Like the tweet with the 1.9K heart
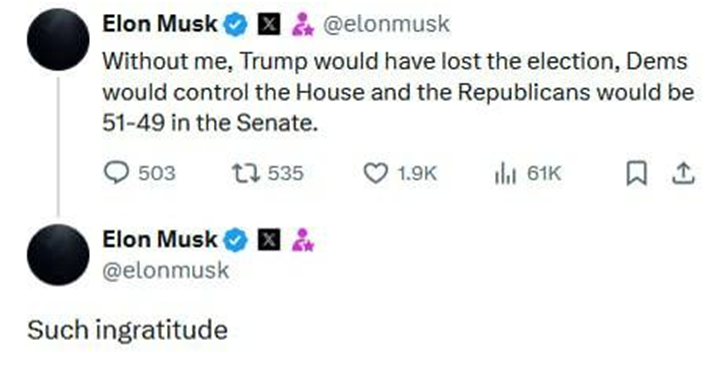 (375, 173)
